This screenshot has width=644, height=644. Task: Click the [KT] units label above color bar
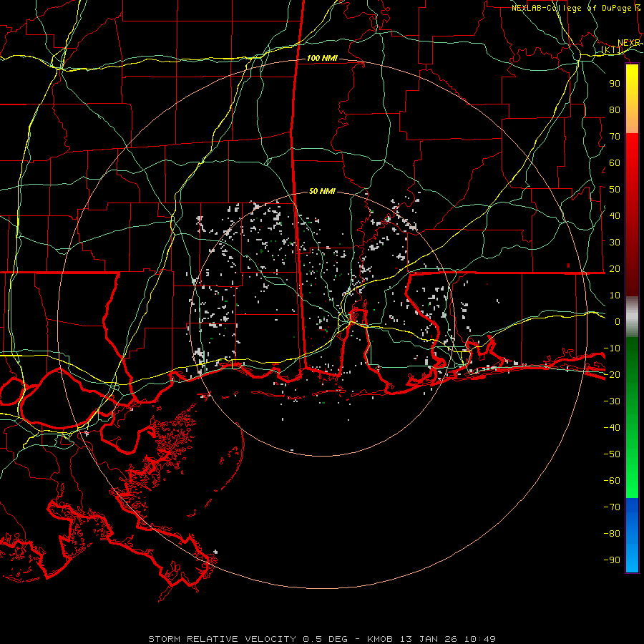point(612,51)
